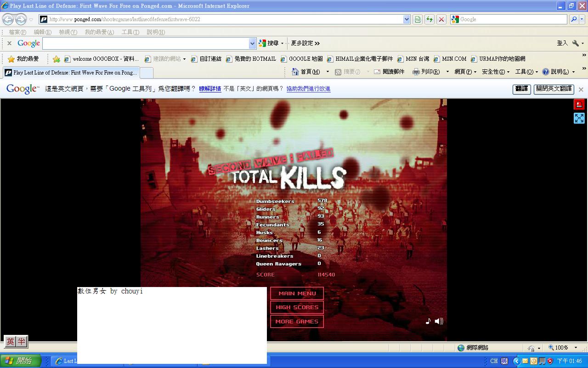Open Google Toolbar wrench settings icon

[x=576, y=43]
